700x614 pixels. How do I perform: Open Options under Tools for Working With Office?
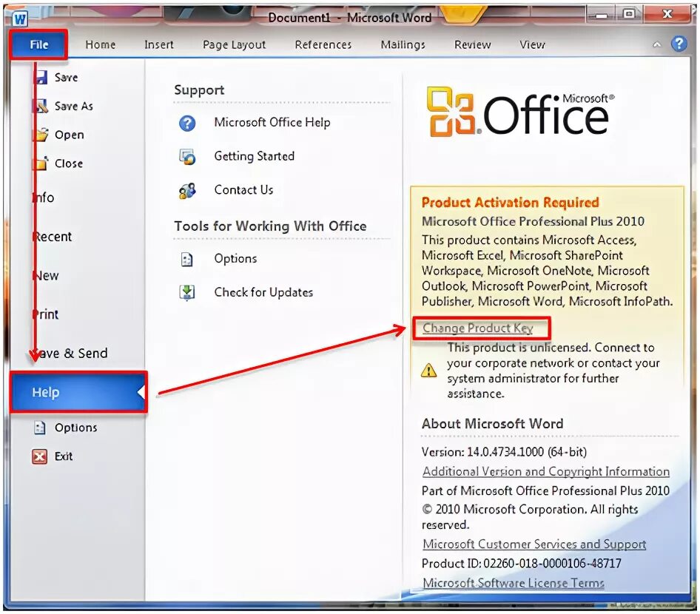235,259
